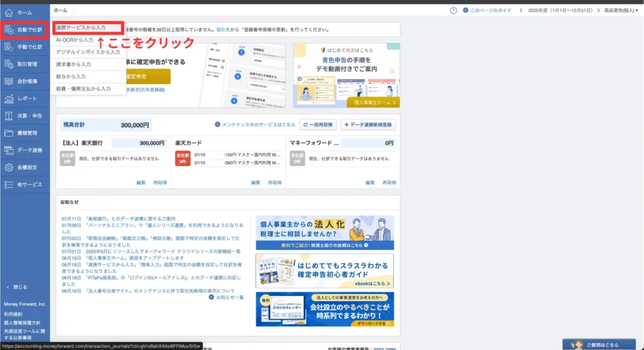
Task: Click the 取引管理 sidebar icon
Action: 9,65
